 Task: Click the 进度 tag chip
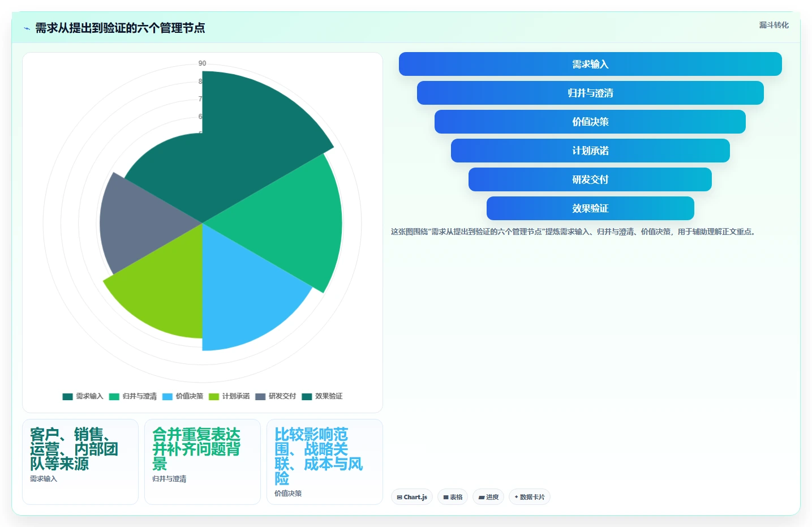(x=488, y=497)
